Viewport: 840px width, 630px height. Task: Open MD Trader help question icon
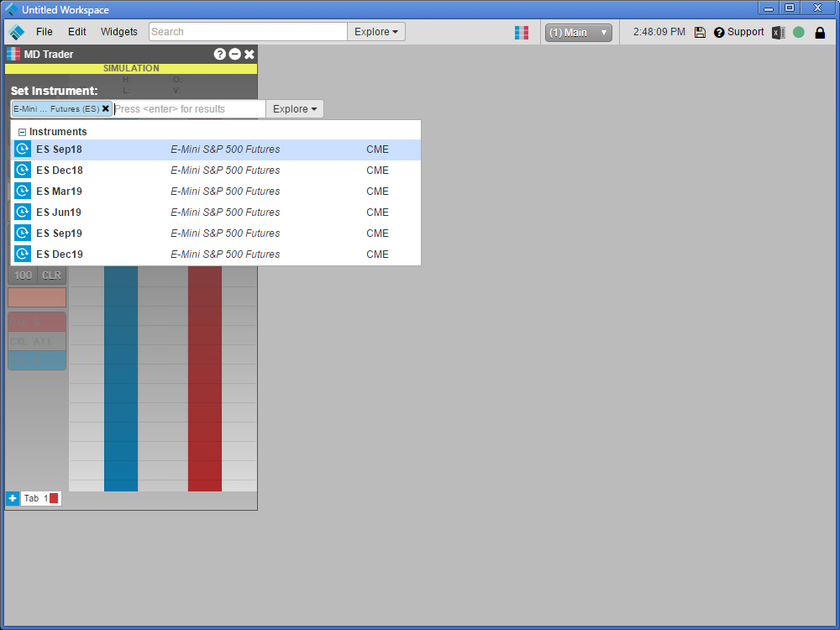(219, 54)
